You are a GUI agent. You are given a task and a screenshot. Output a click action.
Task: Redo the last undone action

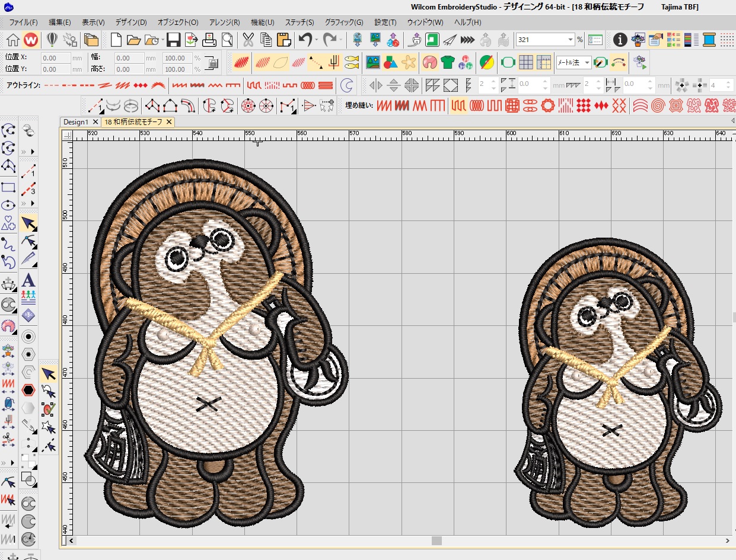click(330, 40)
